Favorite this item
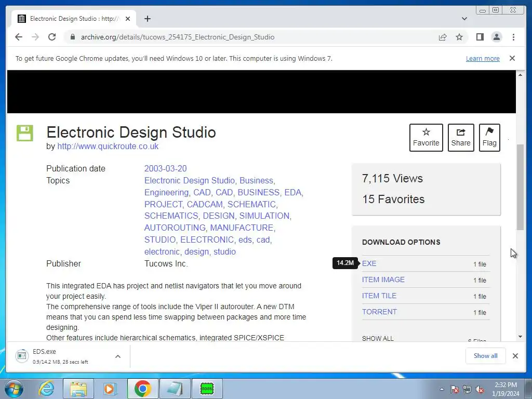 (x=426, y=137)
